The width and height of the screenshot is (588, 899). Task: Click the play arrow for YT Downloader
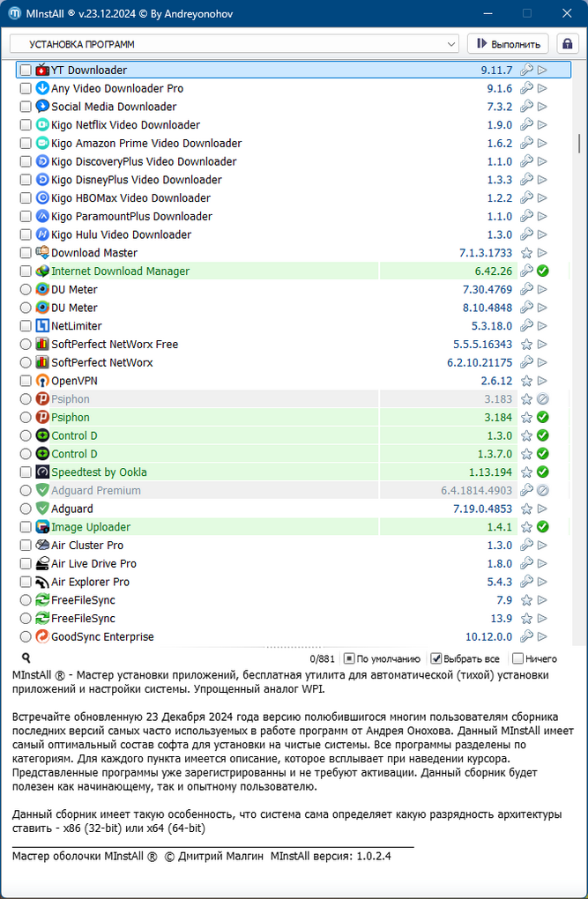click(x=542, y=70)
